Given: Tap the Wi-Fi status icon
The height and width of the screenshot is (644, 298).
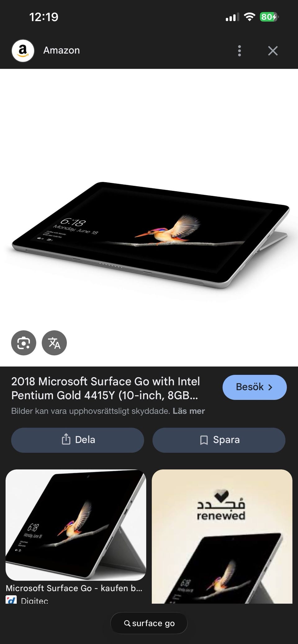Looking at the screenshot, I should pos(249,17).
